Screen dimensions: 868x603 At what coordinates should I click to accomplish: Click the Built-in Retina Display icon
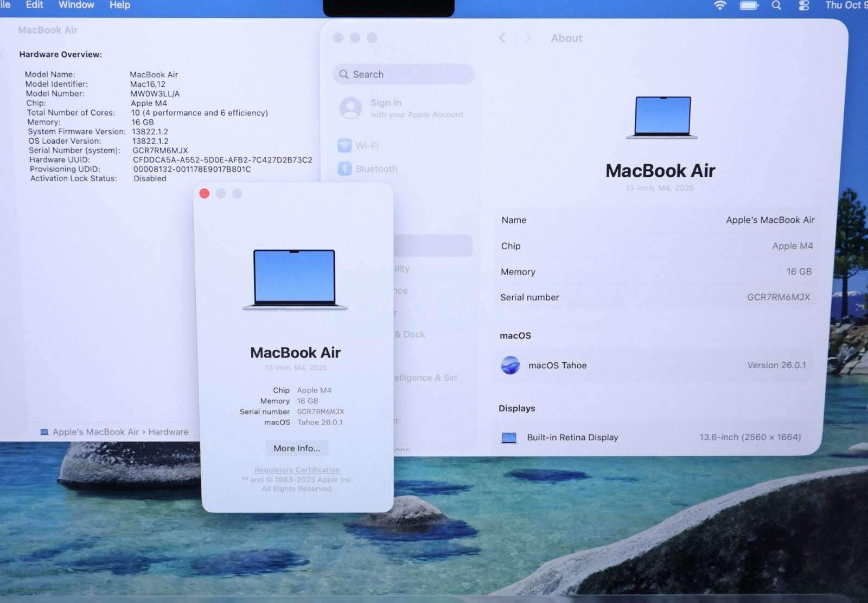pos(509,438)
